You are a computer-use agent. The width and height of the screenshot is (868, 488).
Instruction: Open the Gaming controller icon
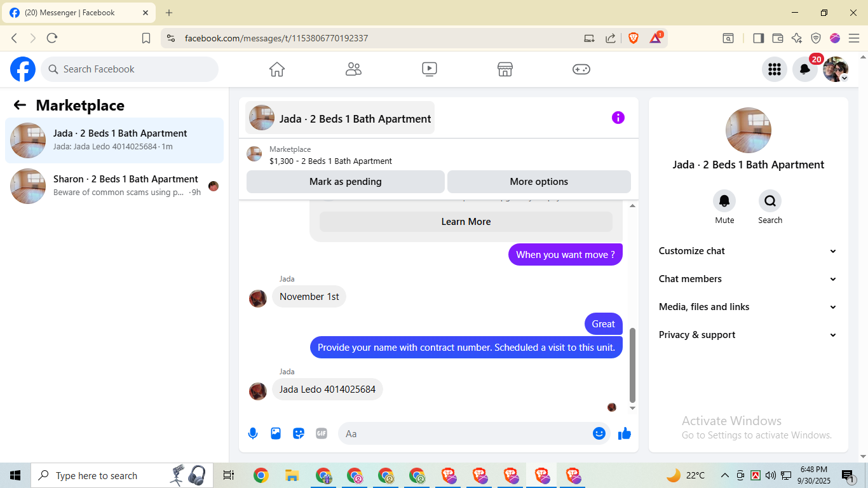click(x=581, y=69)
